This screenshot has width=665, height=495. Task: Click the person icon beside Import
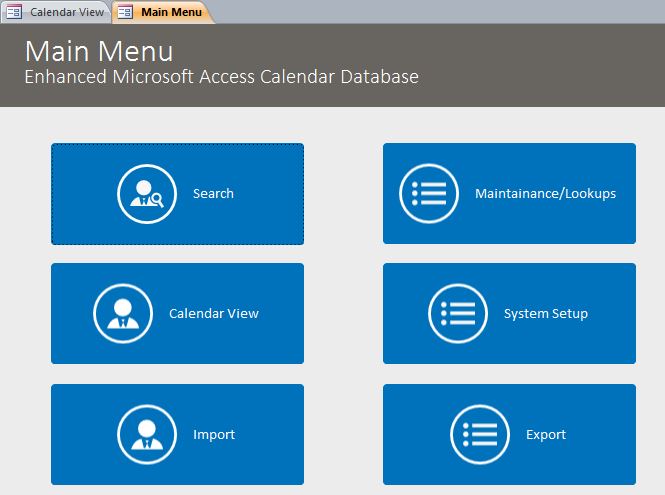point(147,434)
